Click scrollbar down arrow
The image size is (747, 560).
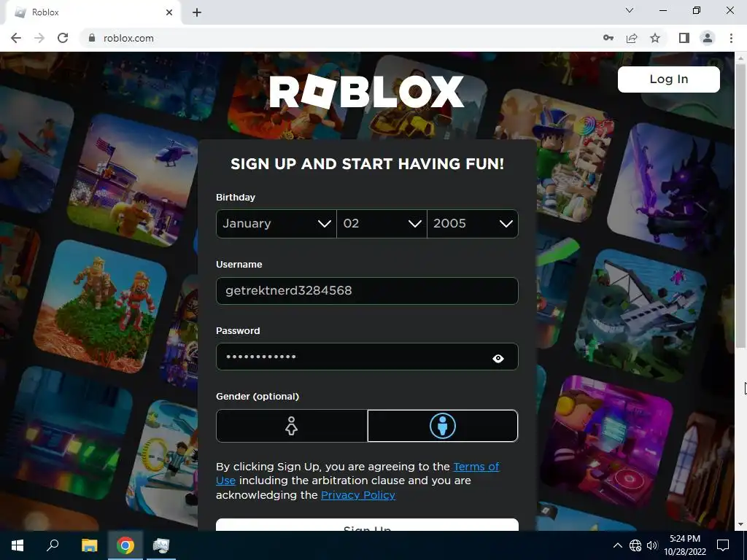click(x=740, y=524)
